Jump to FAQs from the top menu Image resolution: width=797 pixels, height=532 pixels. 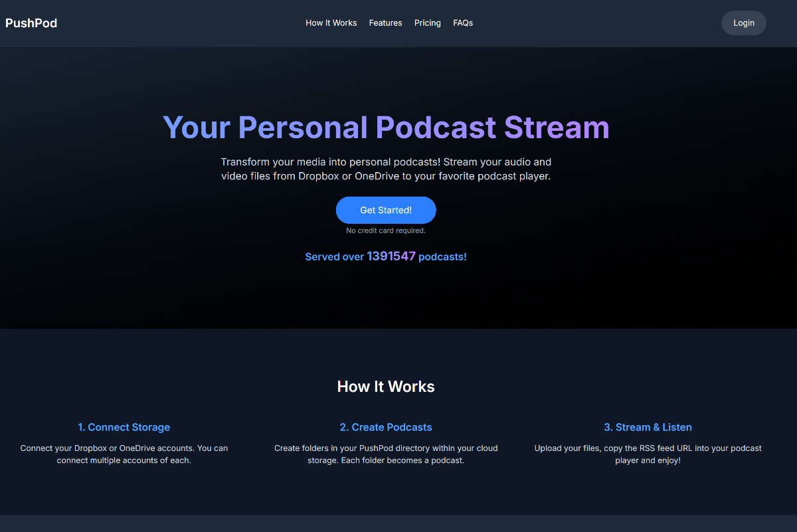[x=463, y=23]
